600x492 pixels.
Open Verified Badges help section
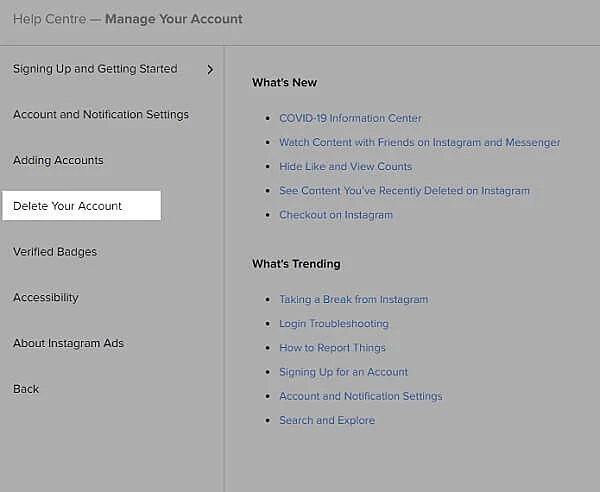55,252
